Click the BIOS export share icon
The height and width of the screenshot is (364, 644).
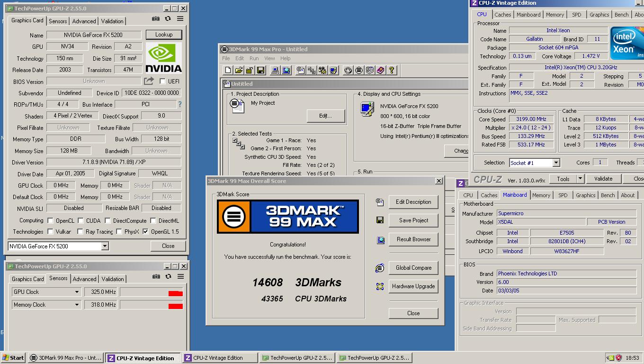[x=149, y=81]
